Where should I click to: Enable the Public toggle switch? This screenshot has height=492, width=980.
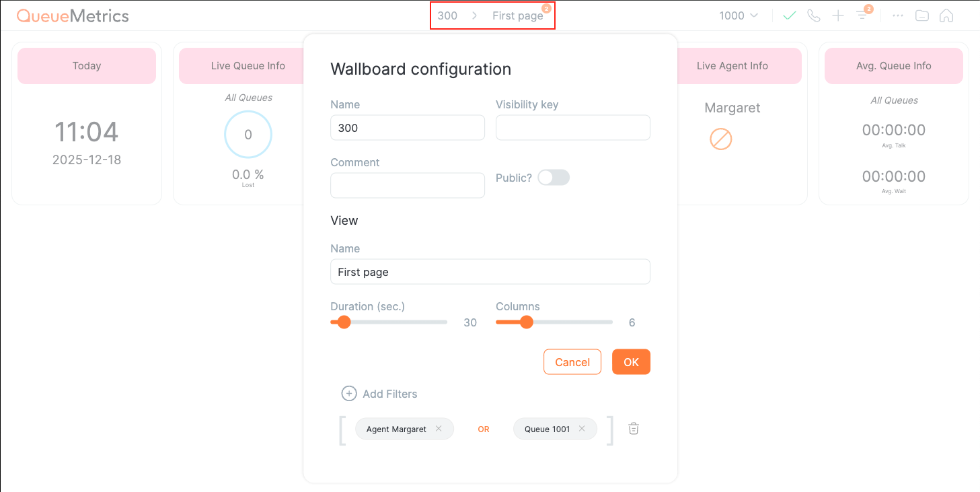click(x=554, y=177)
